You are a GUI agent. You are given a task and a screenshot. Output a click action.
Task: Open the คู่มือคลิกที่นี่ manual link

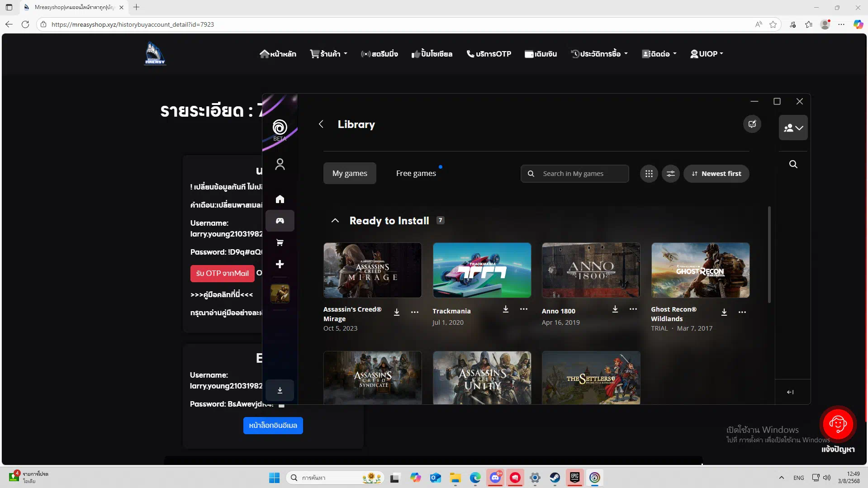coord(222,294)
